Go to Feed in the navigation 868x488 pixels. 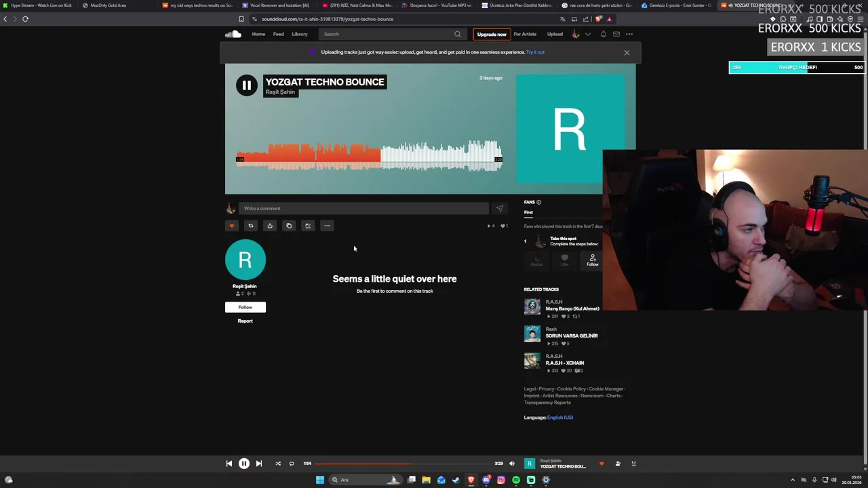[x=279, y=34]
